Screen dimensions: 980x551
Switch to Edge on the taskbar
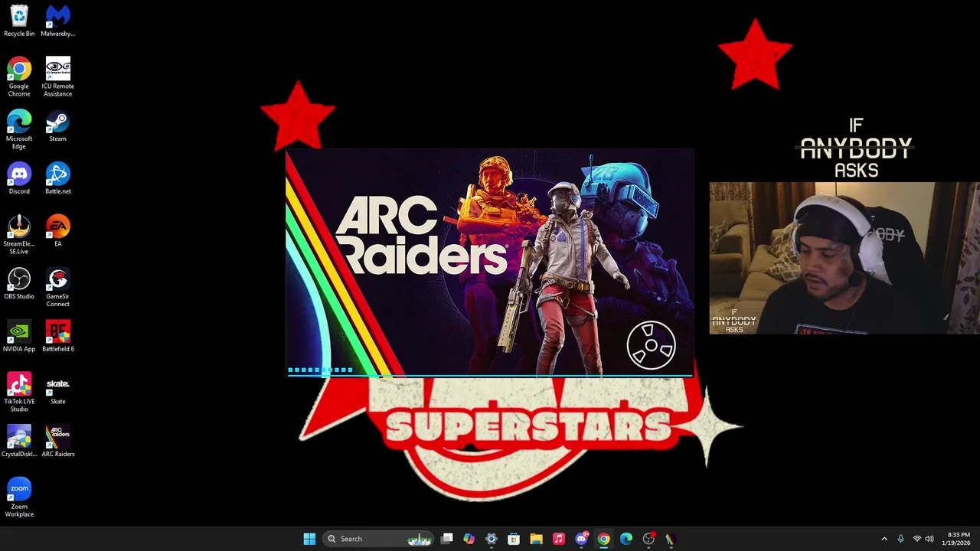tap(626, 539)
